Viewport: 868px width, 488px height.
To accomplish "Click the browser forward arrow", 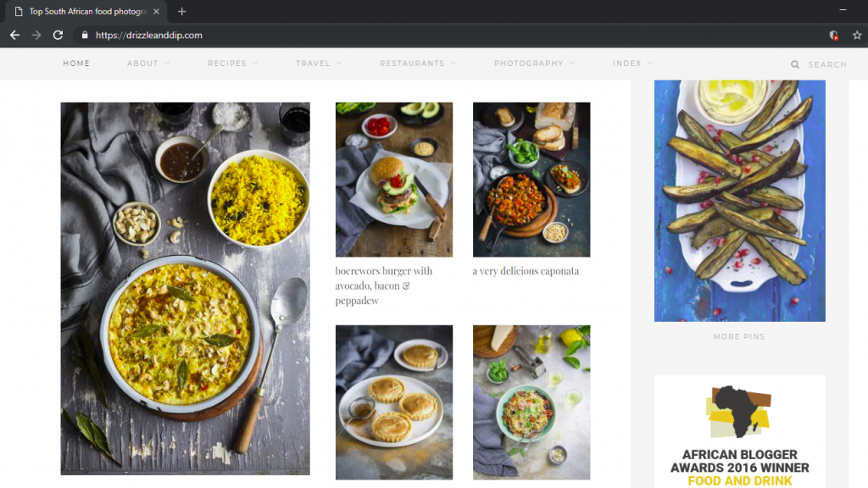I will click(x=36, y=35).
